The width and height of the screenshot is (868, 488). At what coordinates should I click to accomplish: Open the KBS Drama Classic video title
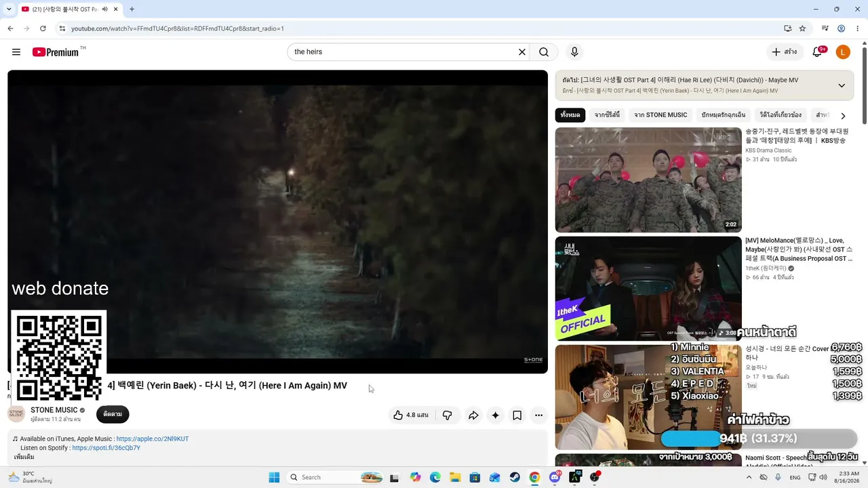pos(797,136)
